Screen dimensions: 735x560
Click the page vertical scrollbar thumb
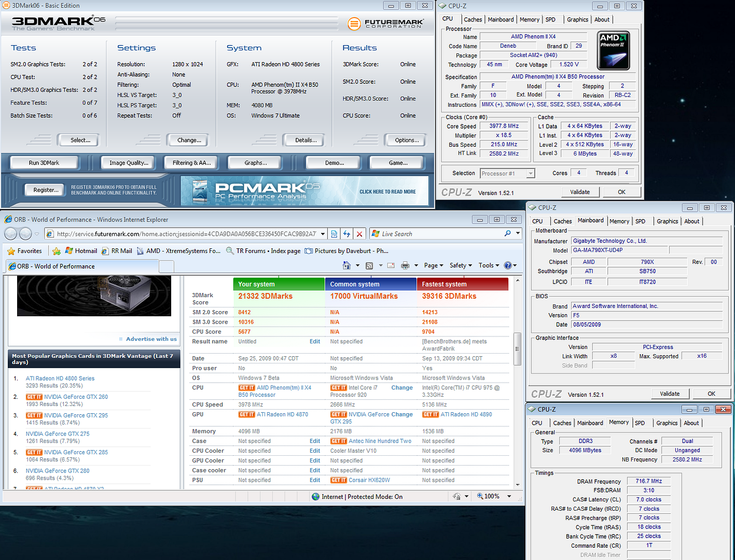click(517, 349)
